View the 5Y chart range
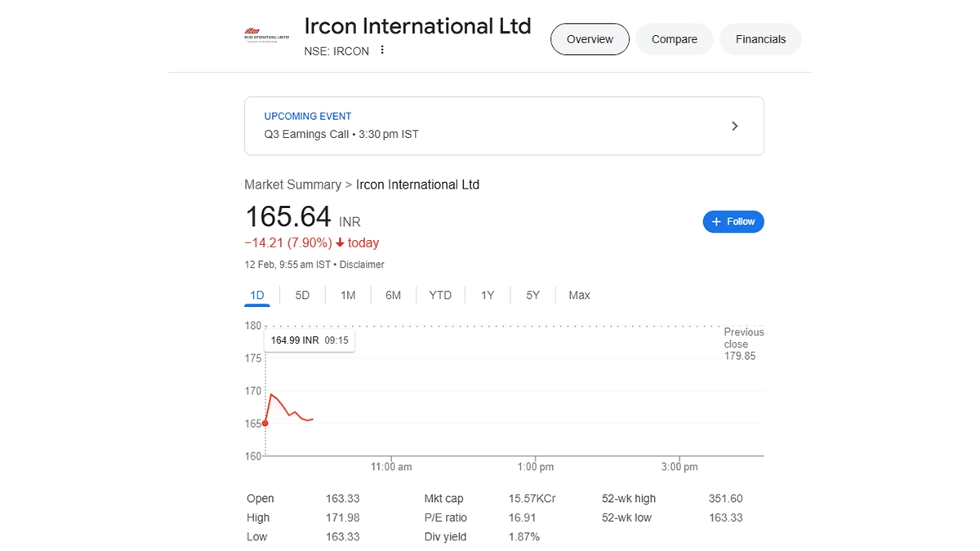The image size is (980, 551). (x=532, y=295)
